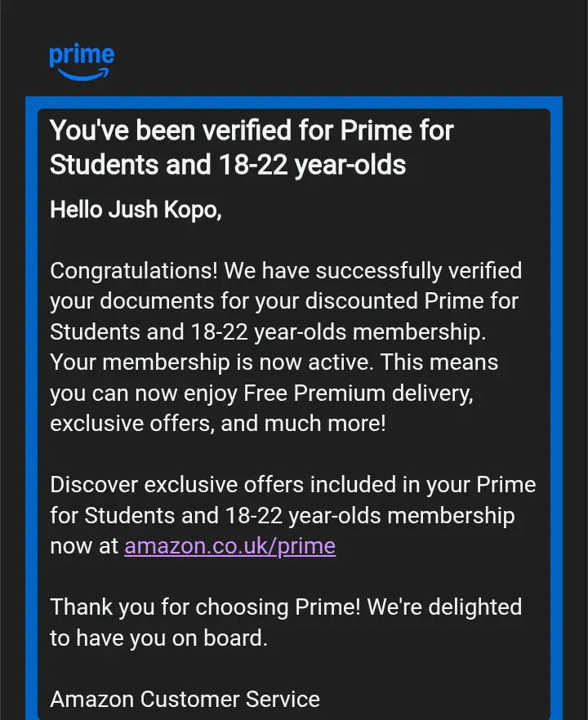The height and width of the screenshot is (720, 588).
Task: Click the blue Prime logo
Action: [82, 62]
